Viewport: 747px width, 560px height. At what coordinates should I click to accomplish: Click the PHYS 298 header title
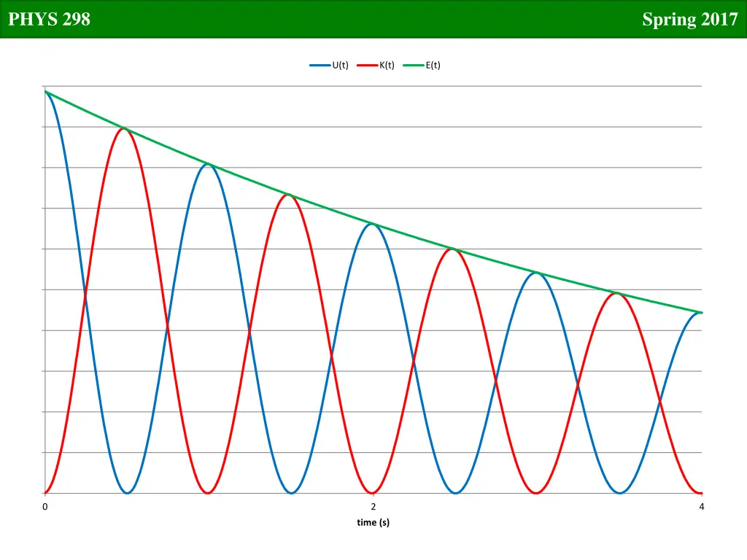click(x=49, y=19)
